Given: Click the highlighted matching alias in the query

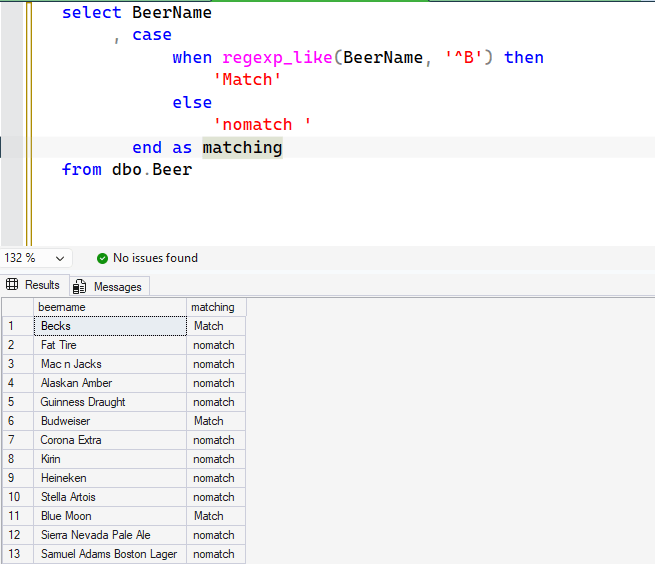Looking at the screenshot, I should point(242,148).
